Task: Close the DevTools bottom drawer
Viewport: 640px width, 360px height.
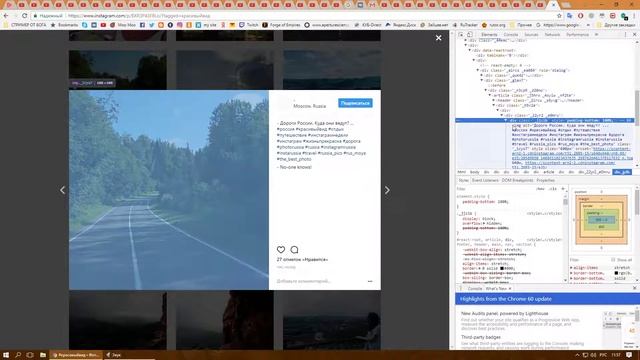Action: click(x=635, y=288)
